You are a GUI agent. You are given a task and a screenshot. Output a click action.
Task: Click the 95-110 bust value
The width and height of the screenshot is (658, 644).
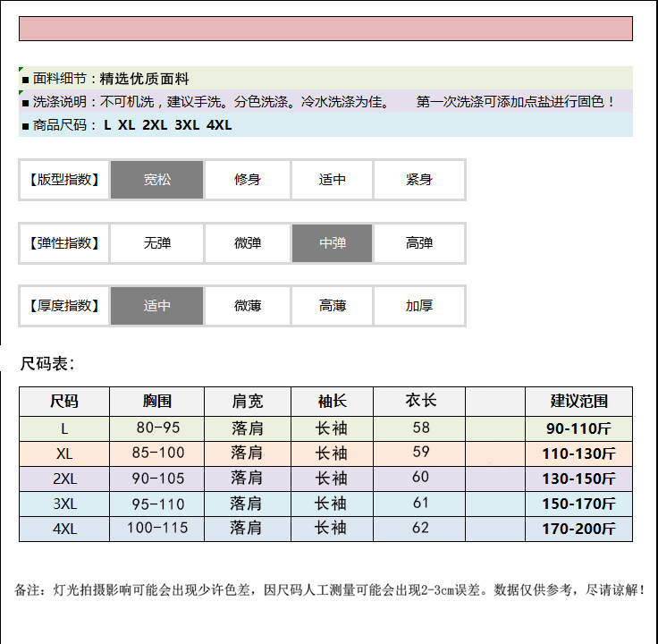(157, 504)
